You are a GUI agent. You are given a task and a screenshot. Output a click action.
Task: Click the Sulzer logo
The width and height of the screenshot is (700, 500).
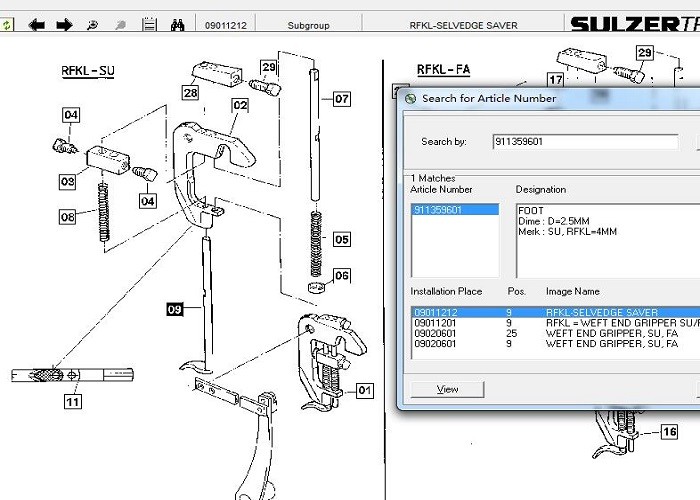635,24
